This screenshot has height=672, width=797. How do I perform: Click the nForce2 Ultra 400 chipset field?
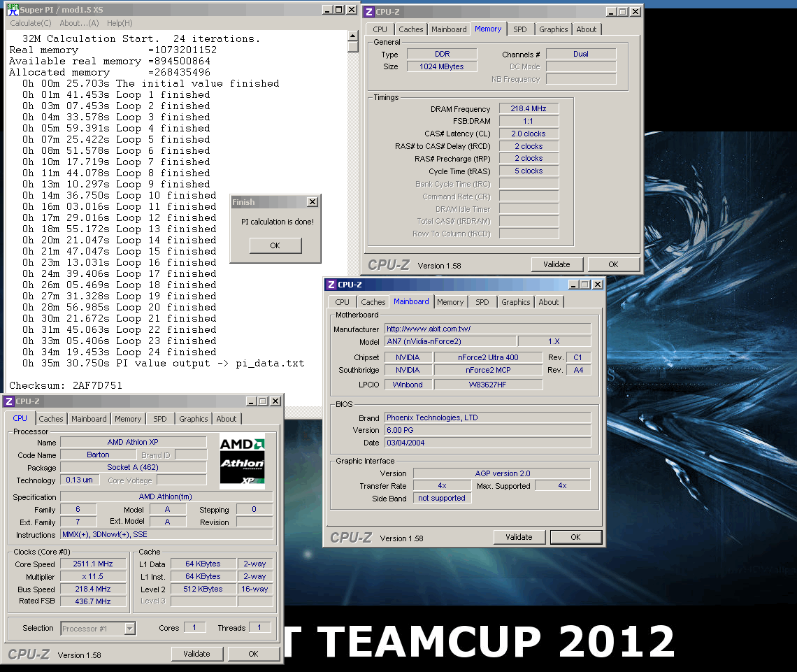tap(489, 357)
